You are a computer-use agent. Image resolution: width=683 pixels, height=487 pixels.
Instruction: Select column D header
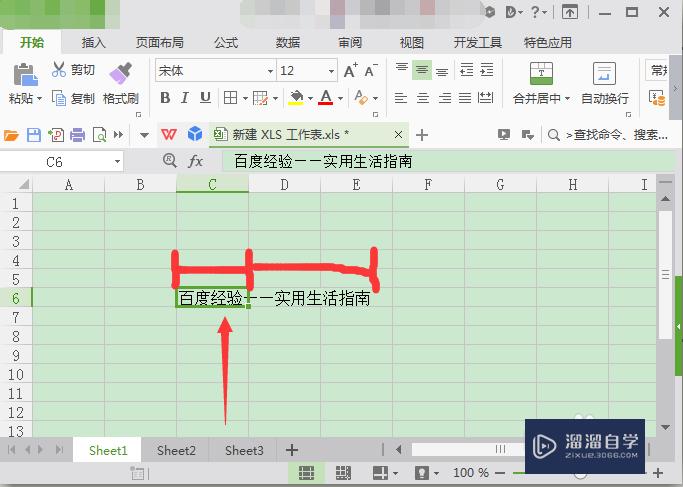tap(284, 185)
